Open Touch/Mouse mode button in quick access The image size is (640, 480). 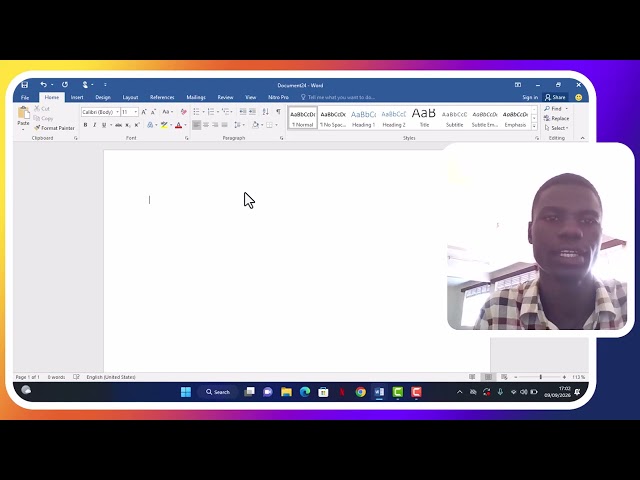[x=85, y=84]
